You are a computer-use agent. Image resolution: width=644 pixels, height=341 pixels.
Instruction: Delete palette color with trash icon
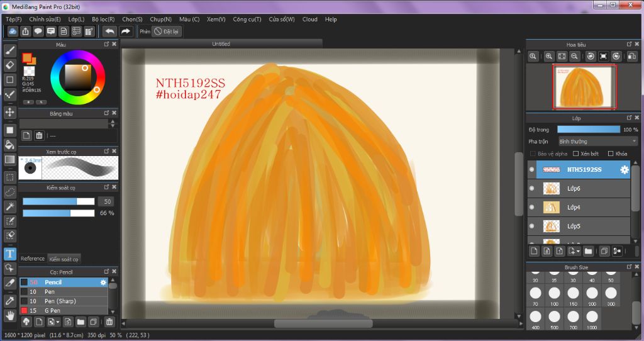pyautogui.click(x=39, y=135)
